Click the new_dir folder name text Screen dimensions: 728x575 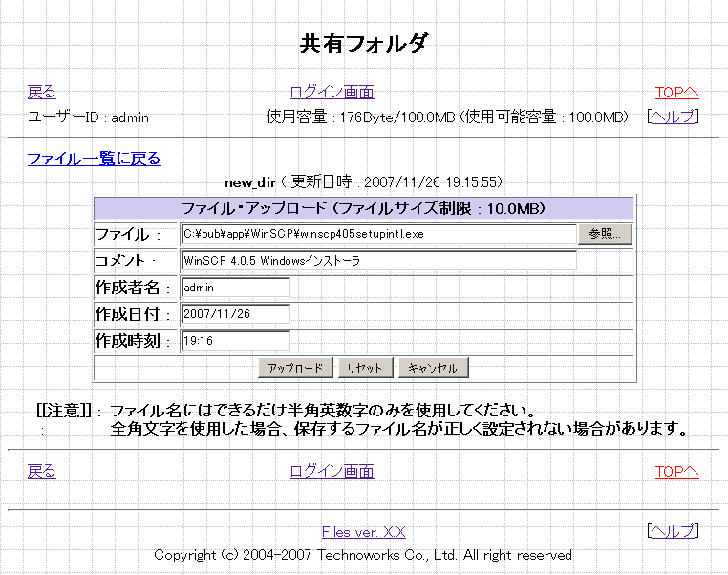250,181
